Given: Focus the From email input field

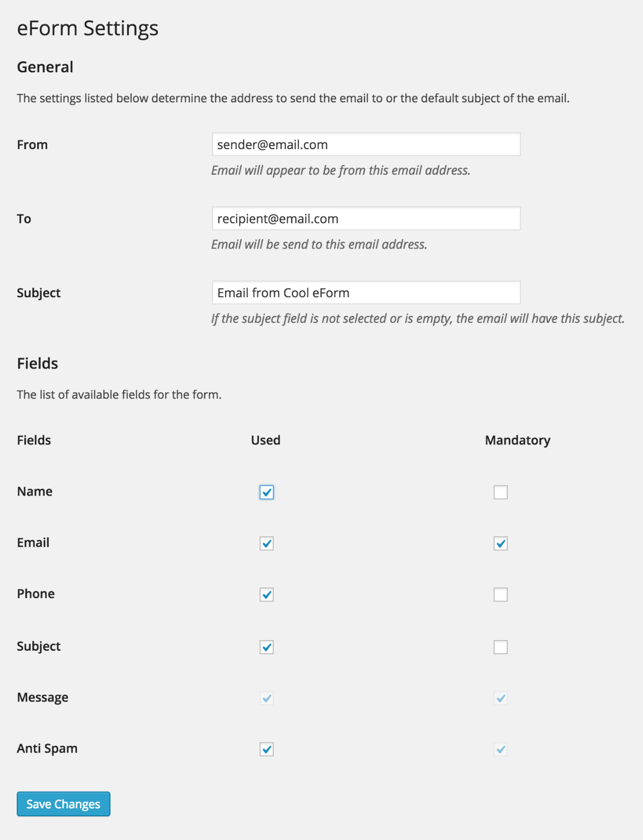Looking at the screenshot, I should [x=366, y=145].
